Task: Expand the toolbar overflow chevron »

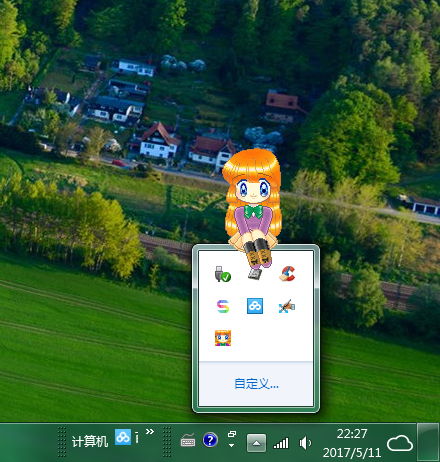Action: tap(150, 432)
